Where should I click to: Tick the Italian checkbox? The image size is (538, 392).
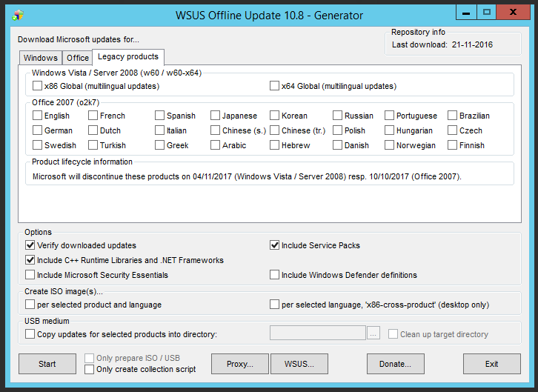(x=159, y=130)
